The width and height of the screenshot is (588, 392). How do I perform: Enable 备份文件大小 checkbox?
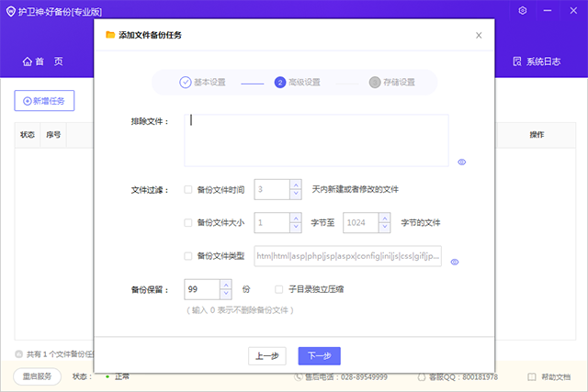coord(188,222)
